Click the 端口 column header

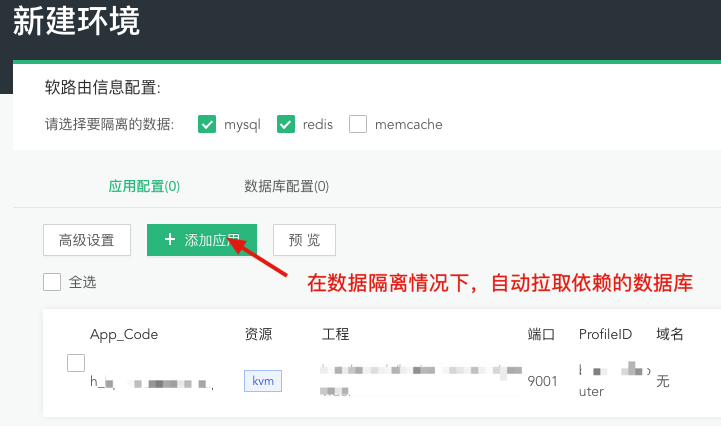pos(541,334)
